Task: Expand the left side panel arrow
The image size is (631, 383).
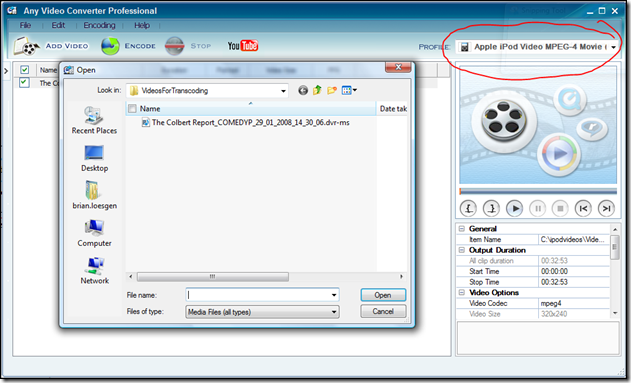Action: tap(6, 71)
